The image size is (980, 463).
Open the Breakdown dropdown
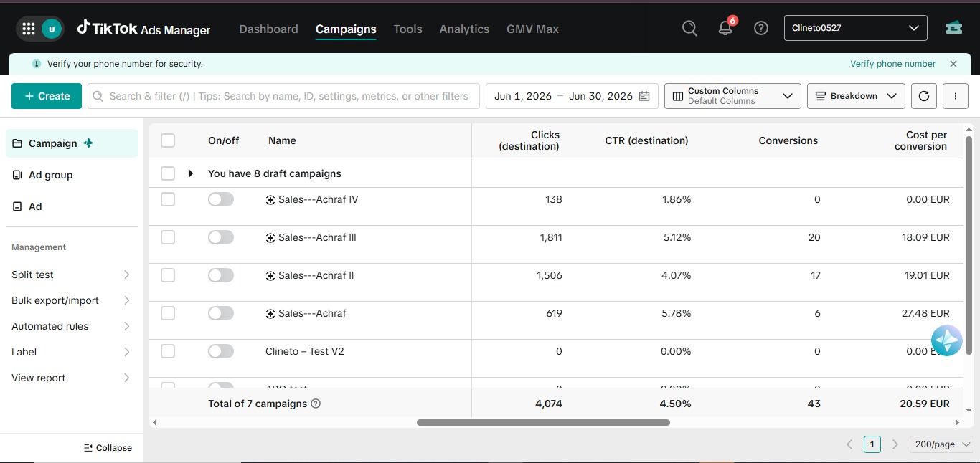coord(856,96)
